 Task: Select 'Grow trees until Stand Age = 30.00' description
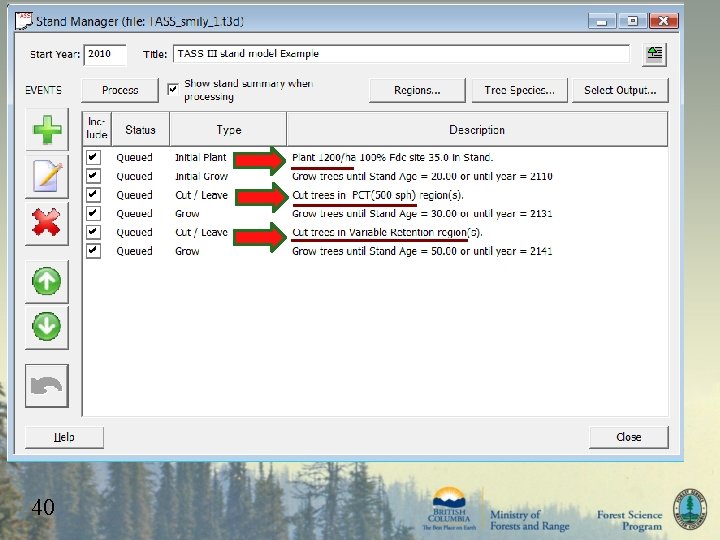422,214
